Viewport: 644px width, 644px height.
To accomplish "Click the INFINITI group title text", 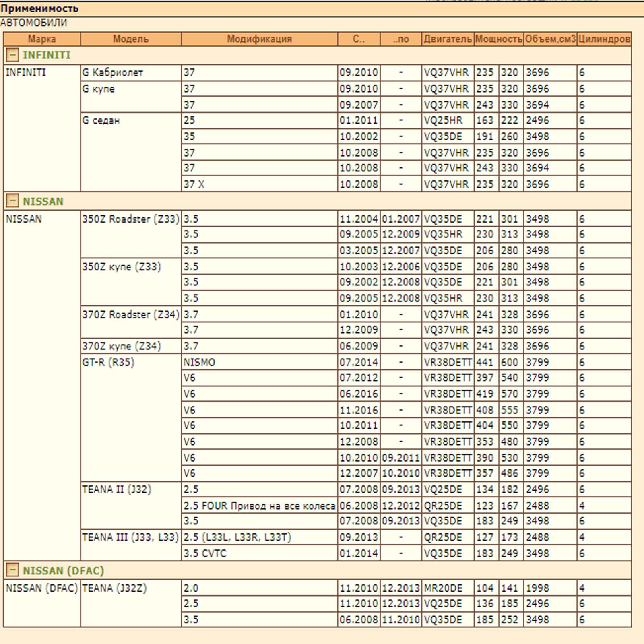I will click(x=46, y=55).
